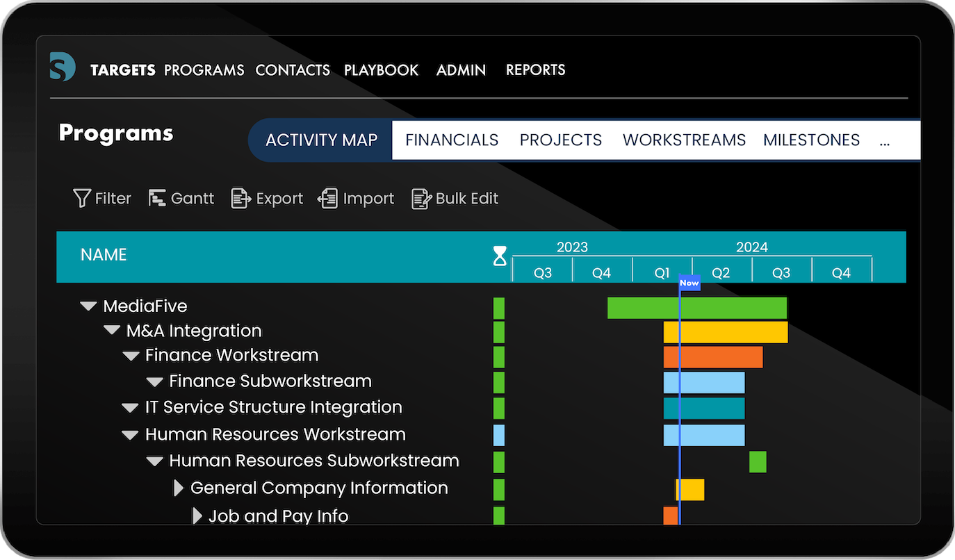Click the light blue Human Resources Workstream status square
955x560 pixels.
point(499,436)
